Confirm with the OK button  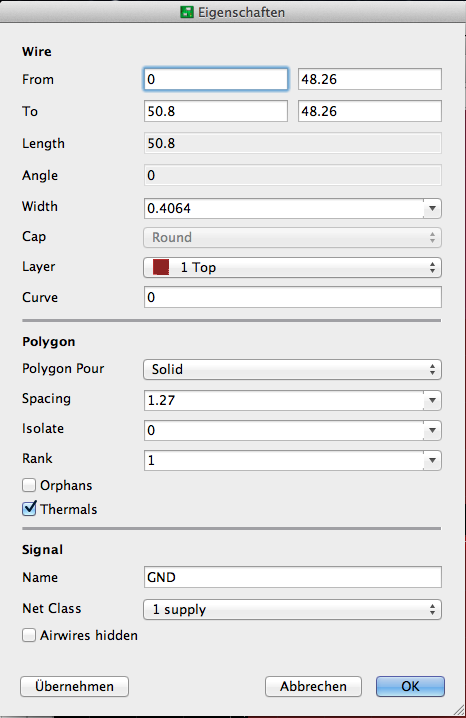pyautogui.click(x=410, y=686)
